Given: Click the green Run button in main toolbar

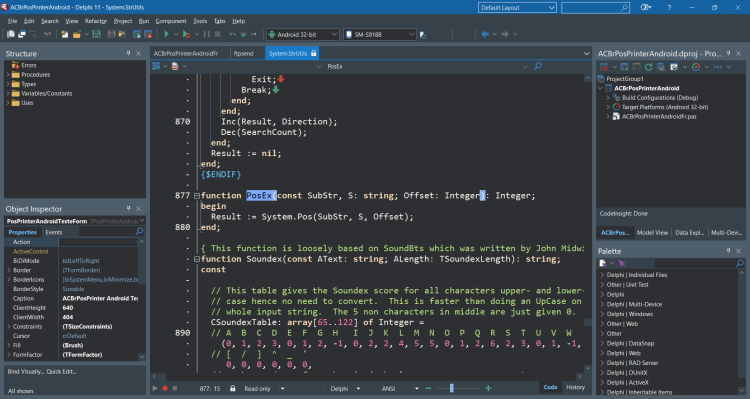Looking at the screenshot, I should click(166, 34).
